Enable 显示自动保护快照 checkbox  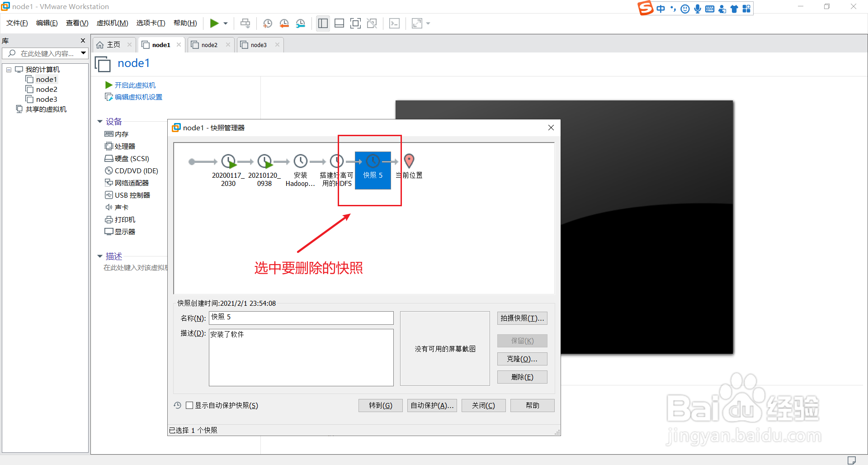pyautogui.click(x=189, y=405)
